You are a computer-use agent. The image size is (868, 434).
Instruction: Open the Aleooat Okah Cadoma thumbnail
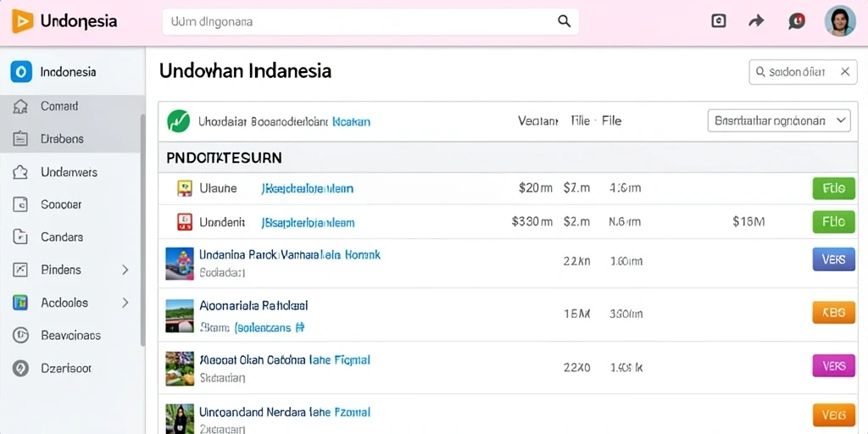click(x=180, y=368)
